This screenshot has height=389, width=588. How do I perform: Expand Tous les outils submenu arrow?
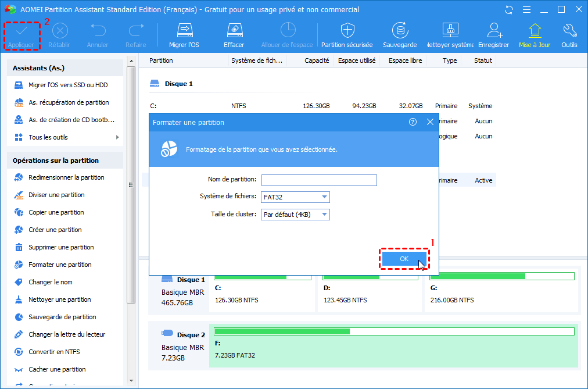[x=117, y=137]
